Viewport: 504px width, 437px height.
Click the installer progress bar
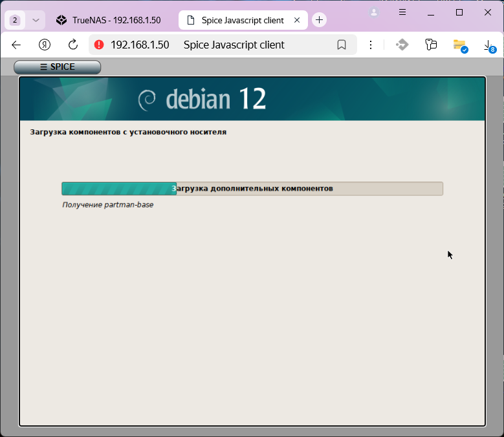coord(252,189)
